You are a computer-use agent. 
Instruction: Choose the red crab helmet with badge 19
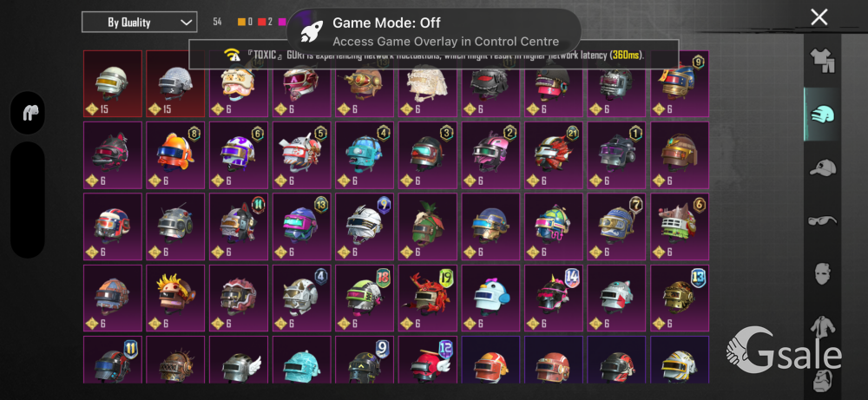[428, 298]
